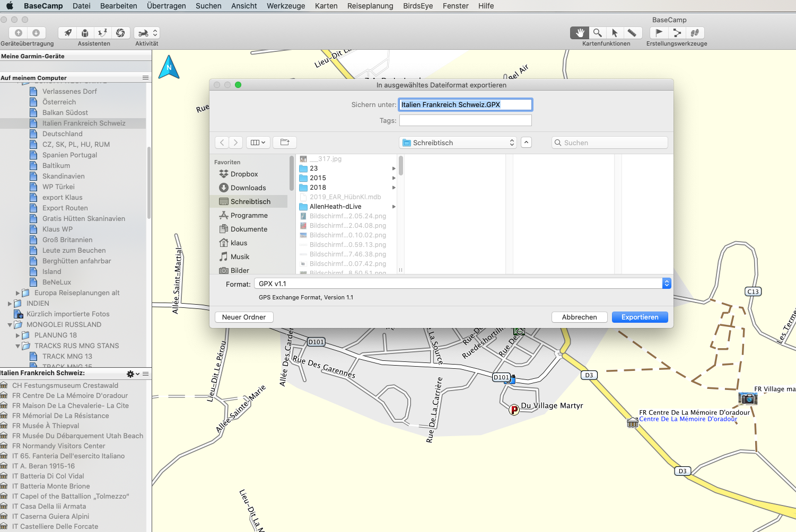This screenshot has height=532, width=796.
Task: Select the footprints track creation tool
Action: [695, 33]
